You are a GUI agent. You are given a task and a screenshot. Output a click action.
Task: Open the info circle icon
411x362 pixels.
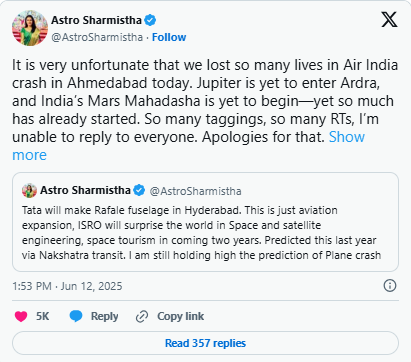point(390,286)
